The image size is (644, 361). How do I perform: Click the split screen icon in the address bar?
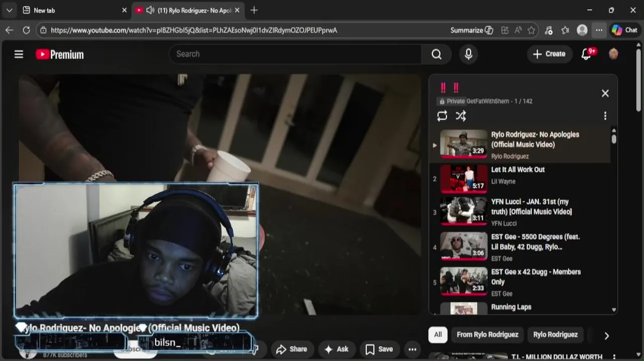pyautogui.click(x=505, y=30)
